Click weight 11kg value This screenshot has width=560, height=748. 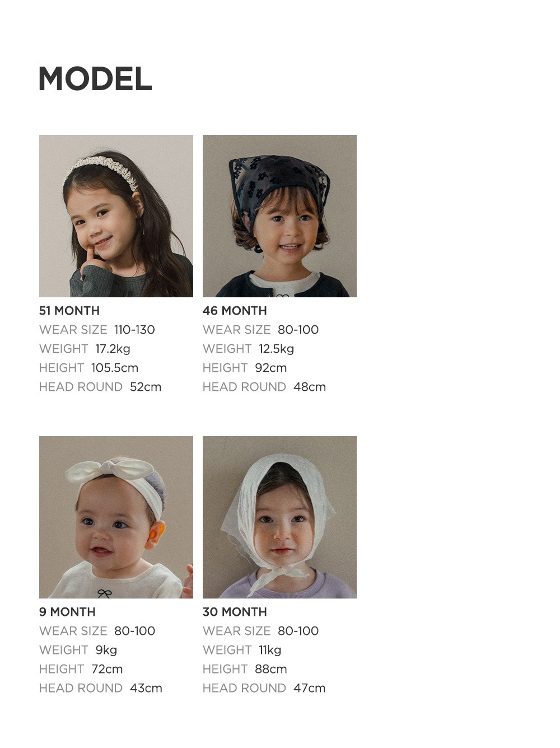point(270,650)
